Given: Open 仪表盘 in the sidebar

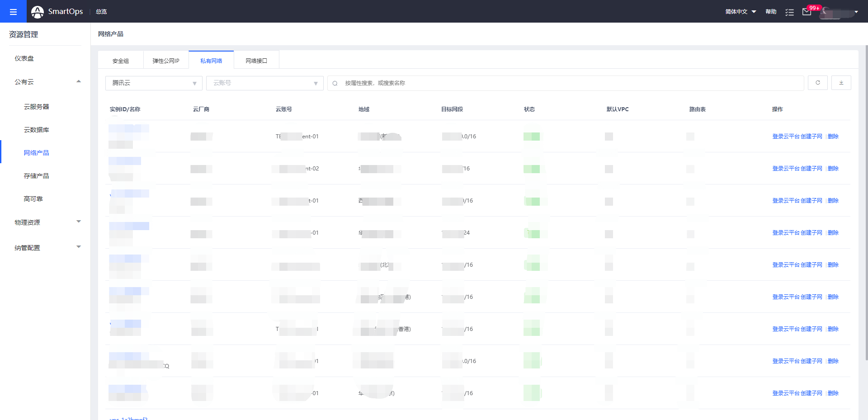Looking at the screenshot, I should 24,58.
